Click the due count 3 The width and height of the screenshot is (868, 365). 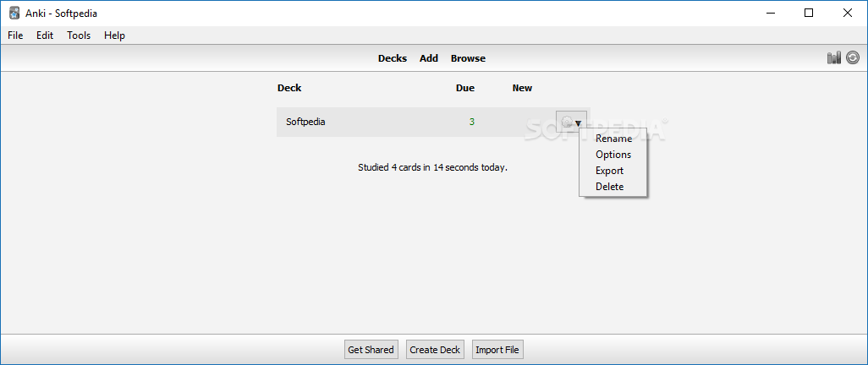(471, 122)
